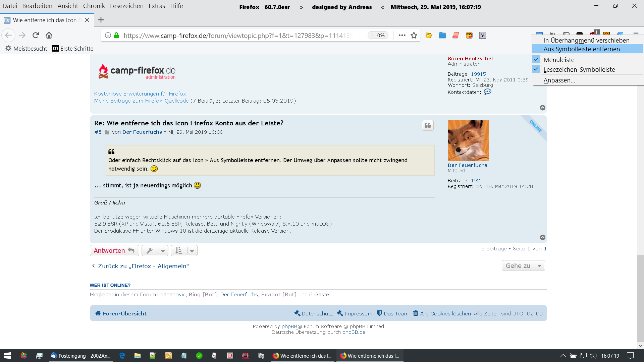This screenshot has width=644, height=362.
Task: Click the Antworten button
Action: click(x=114, y=250)
